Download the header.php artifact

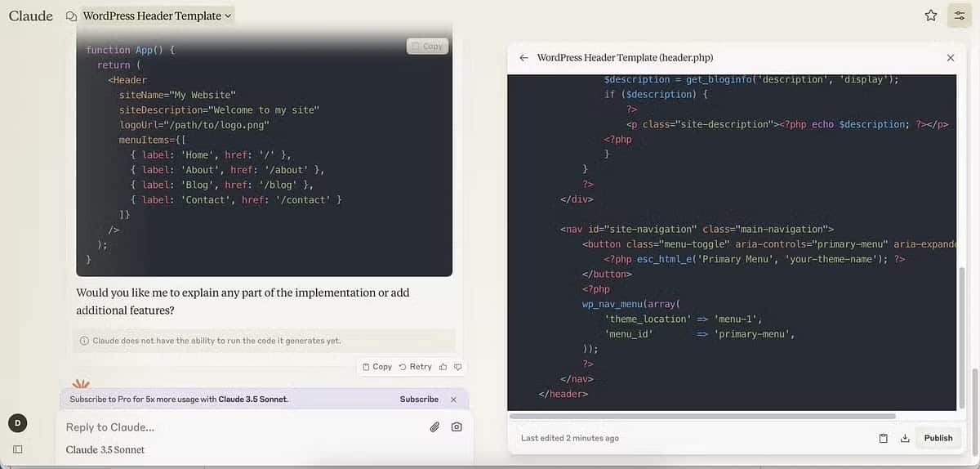905,438
